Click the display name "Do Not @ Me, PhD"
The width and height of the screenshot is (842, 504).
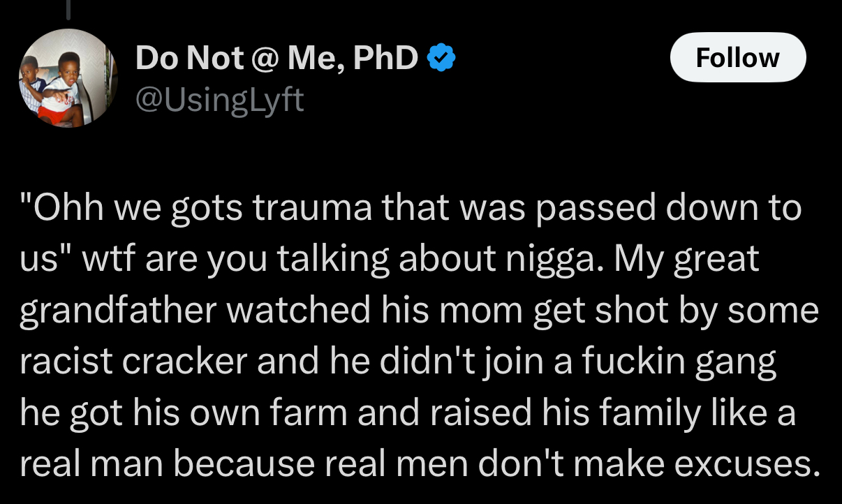[x=276, y=59]
